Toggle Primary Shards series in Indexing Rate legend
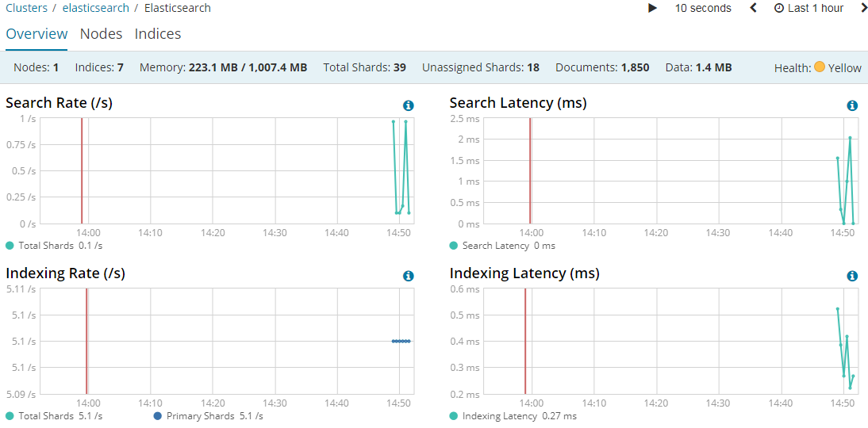Screen dimensions: 868x428 [200, 416]
